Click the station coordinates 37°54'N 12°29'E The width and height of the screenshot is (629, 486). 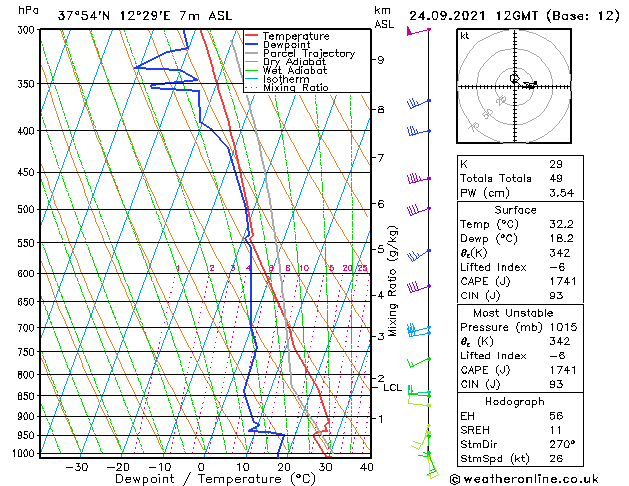point(114,16)
